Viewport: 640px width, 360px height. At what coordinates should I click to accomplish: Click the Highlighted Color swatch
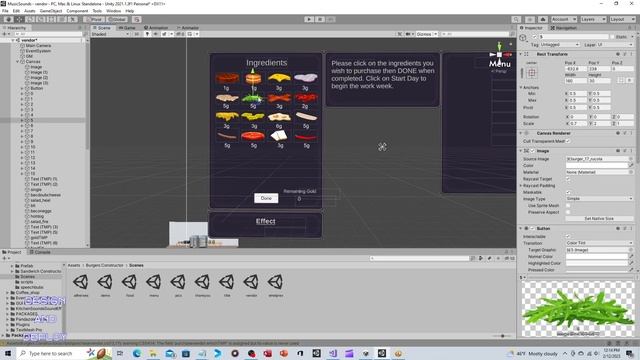(597, 263)
